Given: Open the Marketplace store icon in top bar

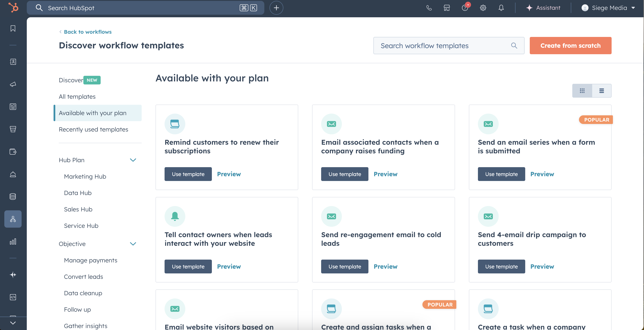Looking at the screenshot, I should click(x=447, y=8).
